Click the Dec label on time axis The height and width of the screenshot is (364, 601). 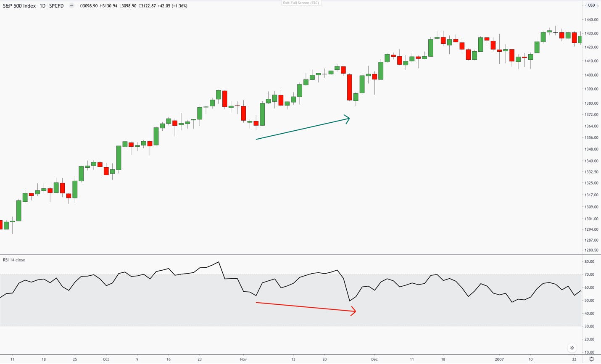(x=374, y=359)
